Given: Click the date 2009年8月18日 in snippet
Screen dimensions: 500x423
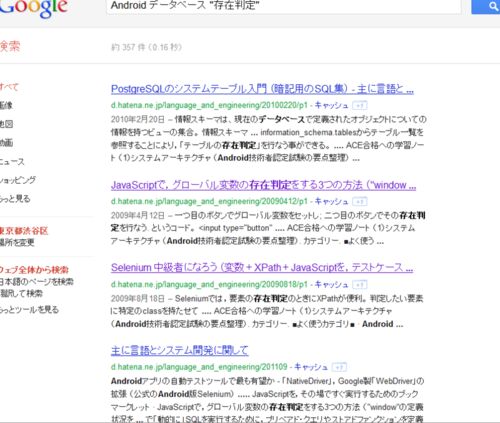Looking at the screenshot, I should pyautogui.click(x=138, y=298).
